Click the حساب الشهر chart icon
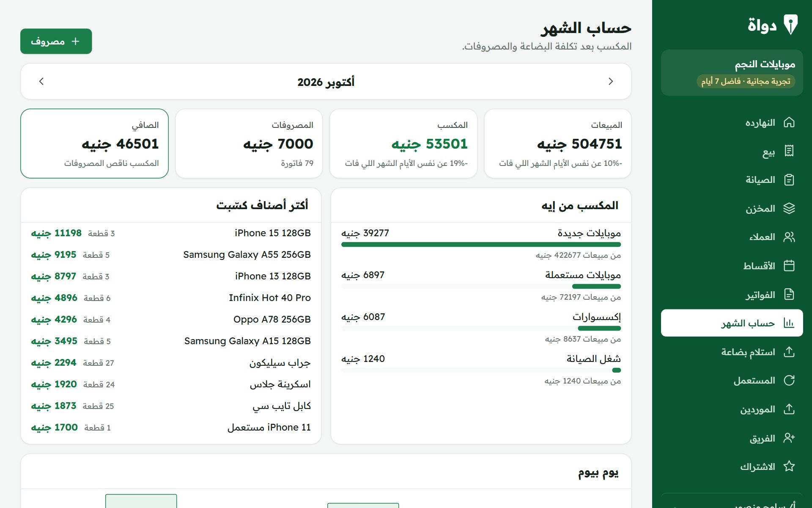 pyautogui.click(x=789, y=323)
